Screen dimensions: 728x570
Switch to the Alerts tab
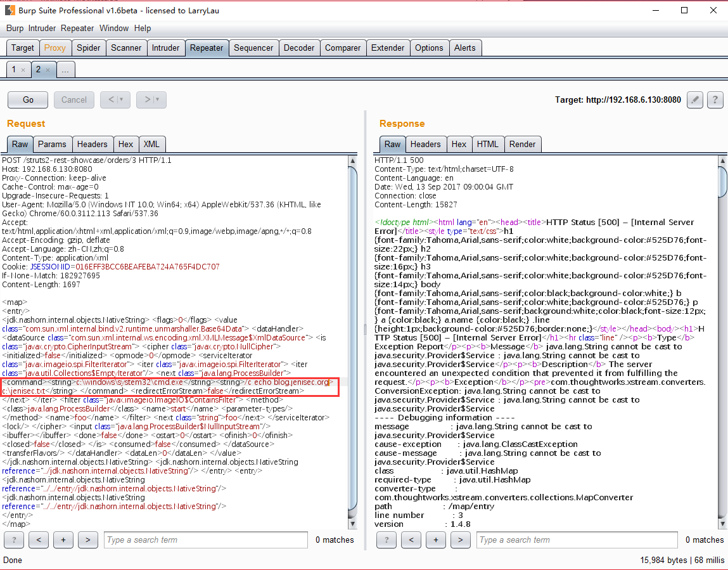point(465,48)
